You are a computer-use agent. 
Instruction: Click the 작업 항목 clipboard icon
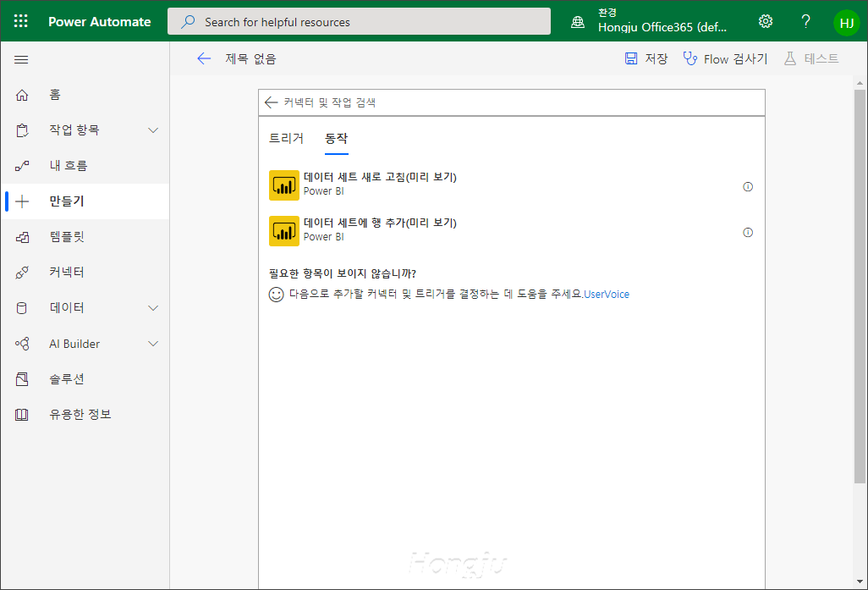click(22, 130)
